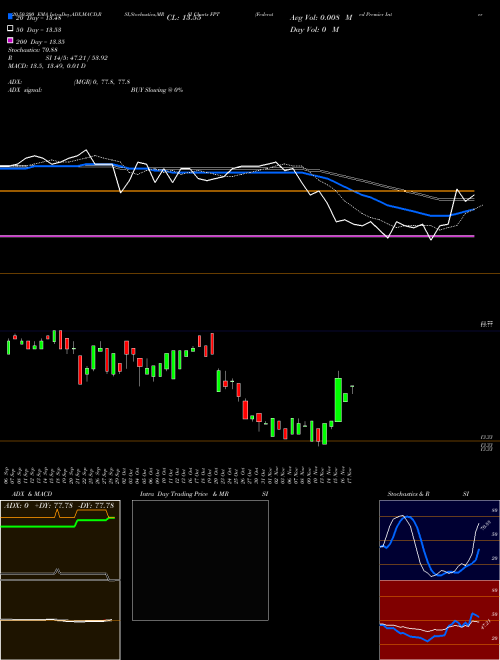500x660 pixels.
Task: Click the blue Stochastics oscillator chart
Action: tap(439, 540)
